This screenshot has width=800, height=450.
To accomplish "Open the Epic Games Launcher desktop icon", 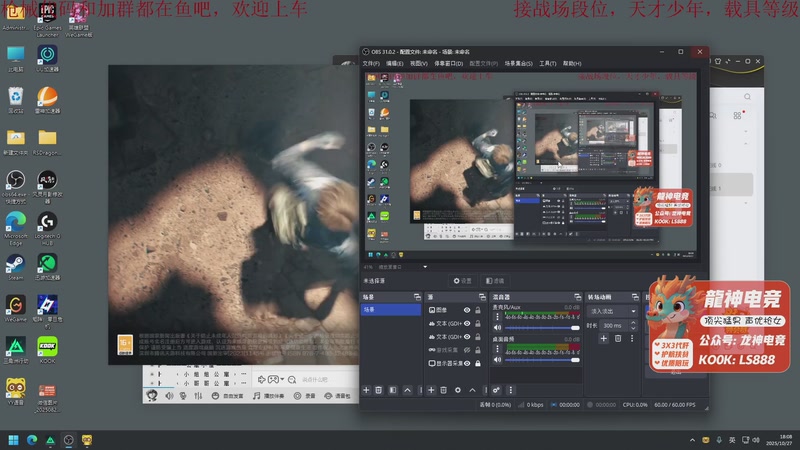I will click(47, 19).
